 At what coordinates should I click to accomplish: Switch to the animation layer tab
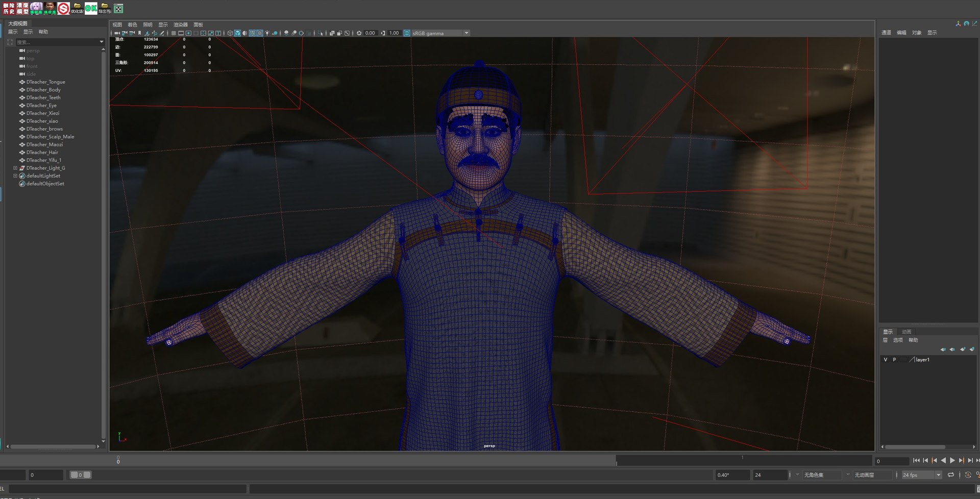906,332
